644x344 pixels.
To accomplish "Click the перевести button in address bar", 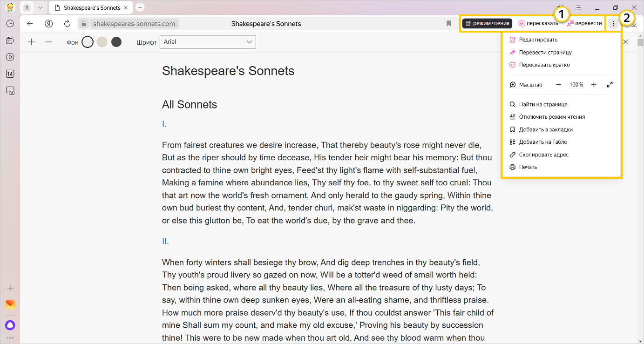I will [584, 23].
